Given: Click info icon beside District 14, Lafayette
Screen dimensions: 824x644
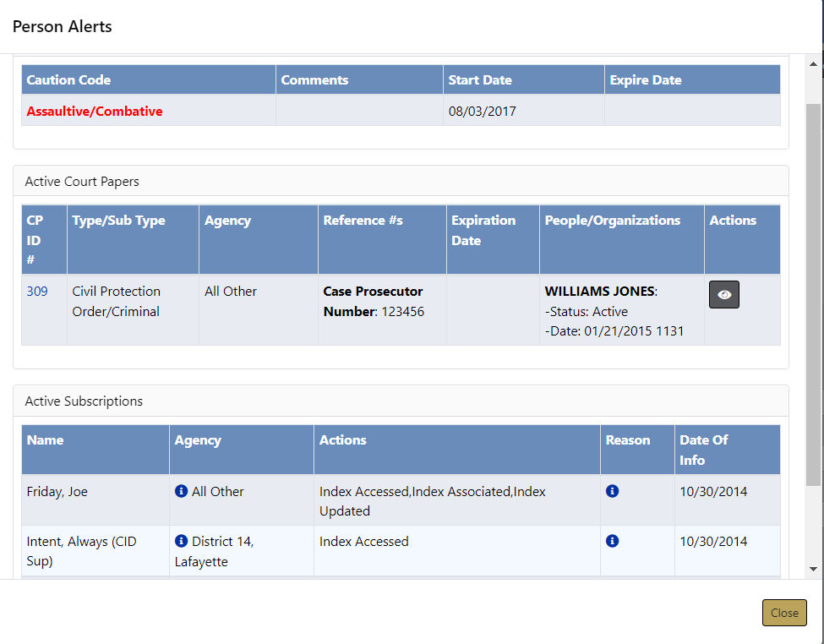Looking at the screenshot, I should (181, 541).
